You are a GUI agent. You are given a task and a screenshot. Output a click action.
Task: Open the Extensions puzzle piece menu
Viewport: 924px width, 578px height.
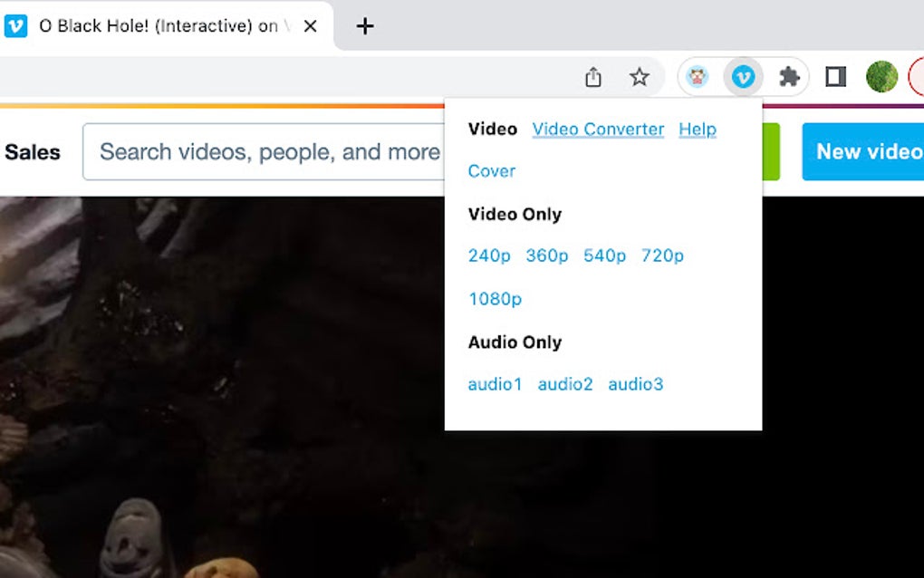789,77
